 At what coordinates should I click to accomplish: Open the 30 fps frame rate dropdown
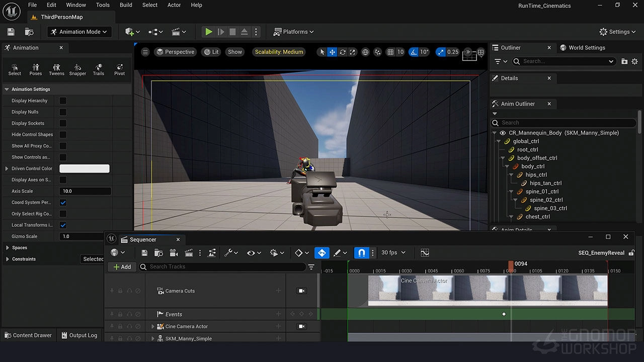coord(393,252)
